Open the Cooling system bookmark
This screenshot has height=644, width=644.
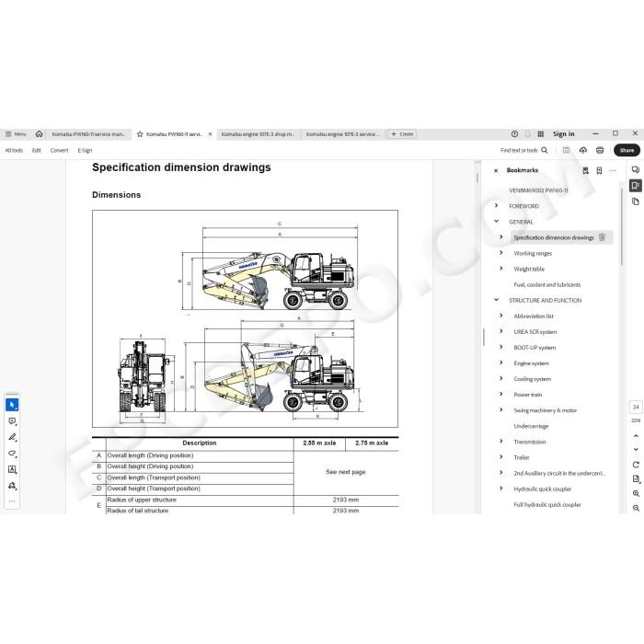click(x=533, y=379)
